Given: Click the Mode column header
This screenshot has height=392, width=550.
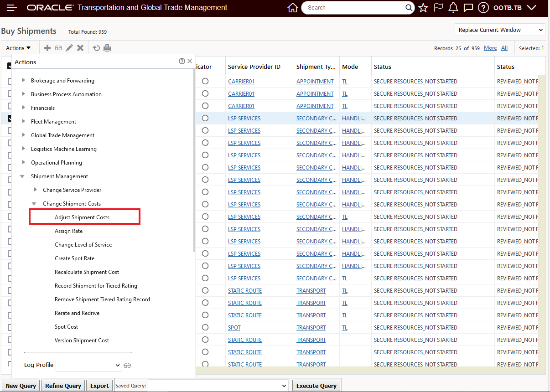Looking at the screenshot, I should pyautogui.click(x=350, y=67).
